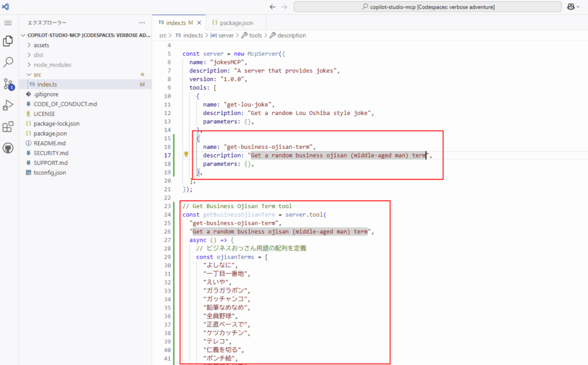This screenshot has height=365, width=588.
Task: Open .gitignore file in explorer
Action: [x=86, y=94]
